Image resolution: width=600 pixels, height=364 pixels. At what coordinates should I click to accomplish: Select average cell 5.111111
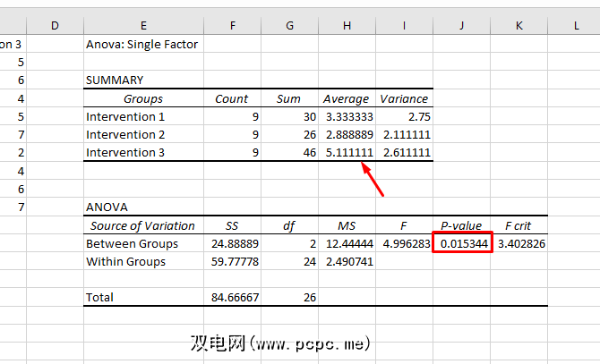tap(347, 152)
